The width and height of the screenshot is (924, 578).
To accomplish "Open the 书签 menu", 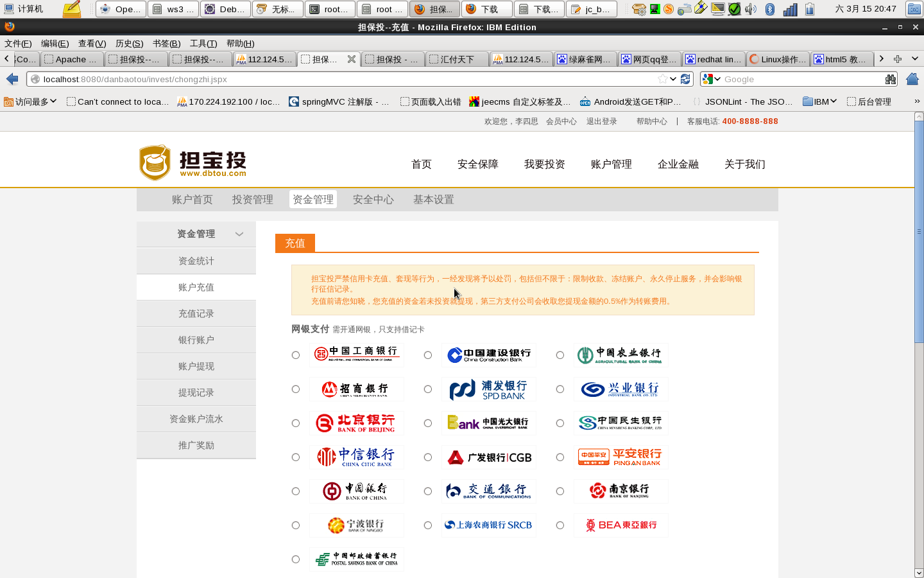I will (166, 44).
